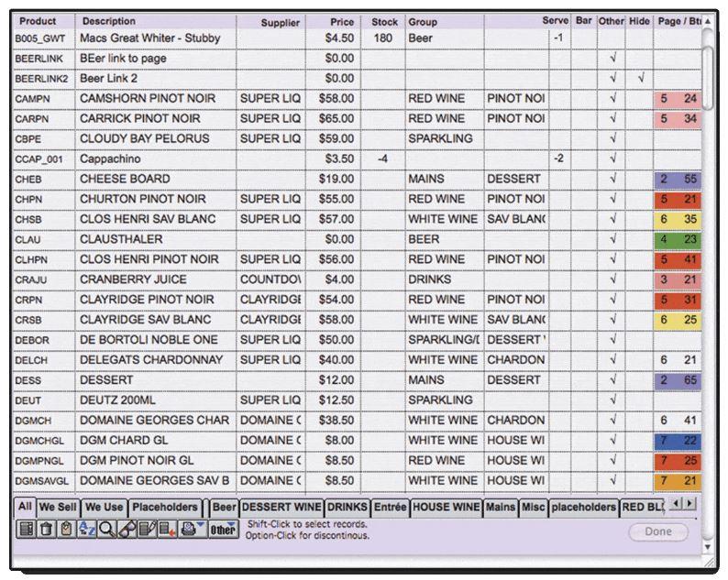Click the green 4 23 page cell
The image size is (728, 580).
tap(678, 239)
